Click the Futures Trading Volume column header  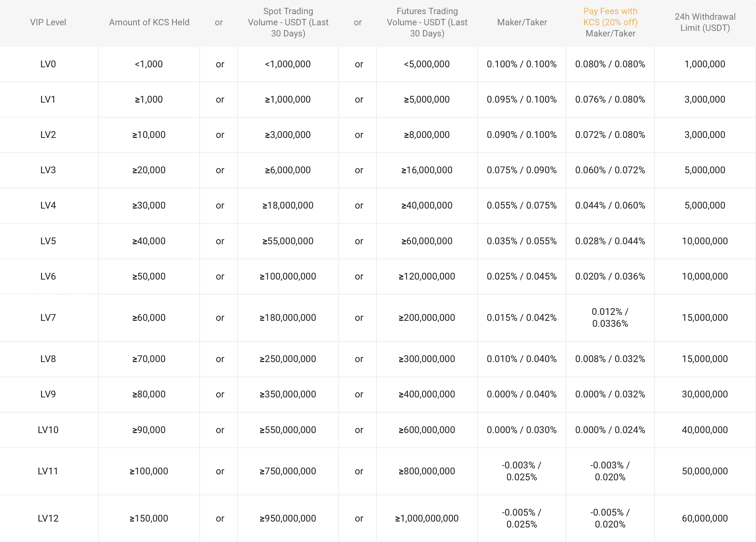coord(427,22)
